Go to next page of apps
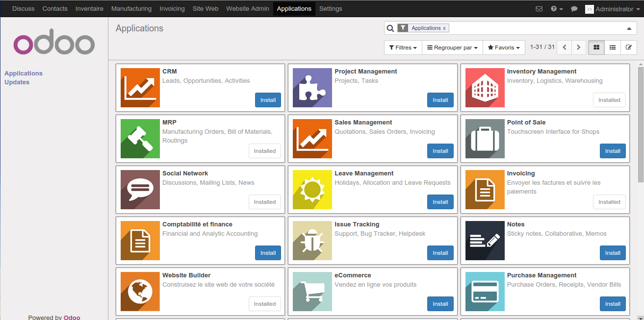 [x=579, y=48]
